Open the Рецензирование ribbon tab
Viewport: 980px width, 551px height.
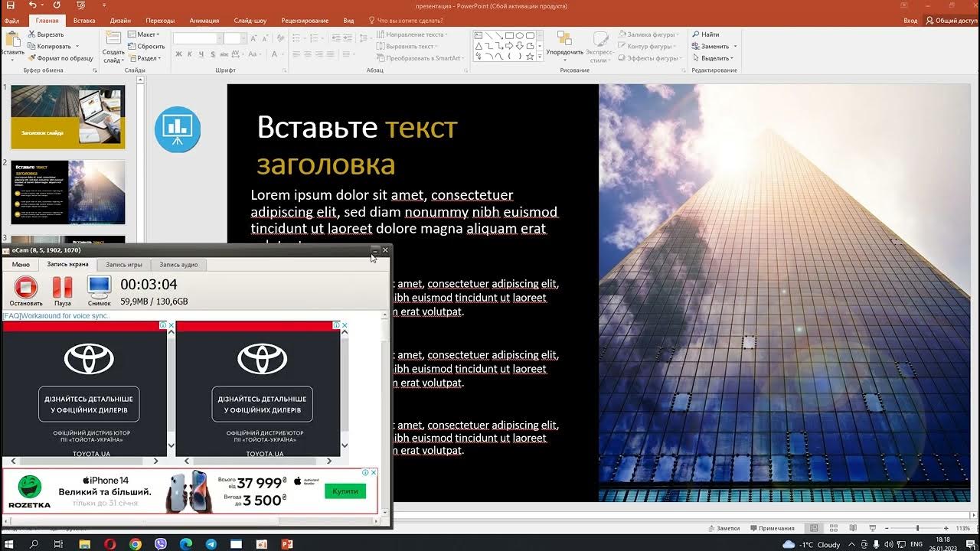[305, 21]
